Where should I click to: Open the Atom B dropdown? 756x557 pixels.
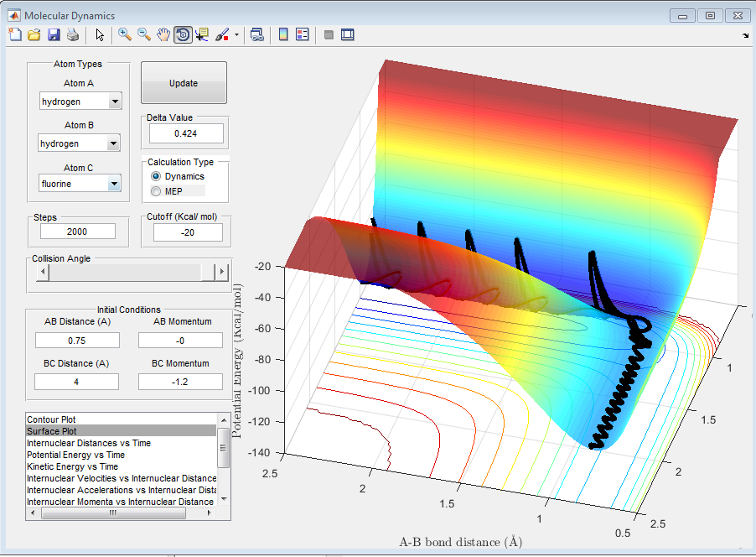coord(115,143)
